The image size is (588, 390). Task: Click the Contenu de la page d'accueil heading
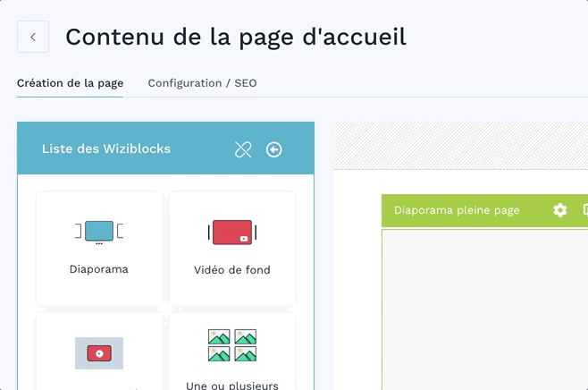(236, 38)
